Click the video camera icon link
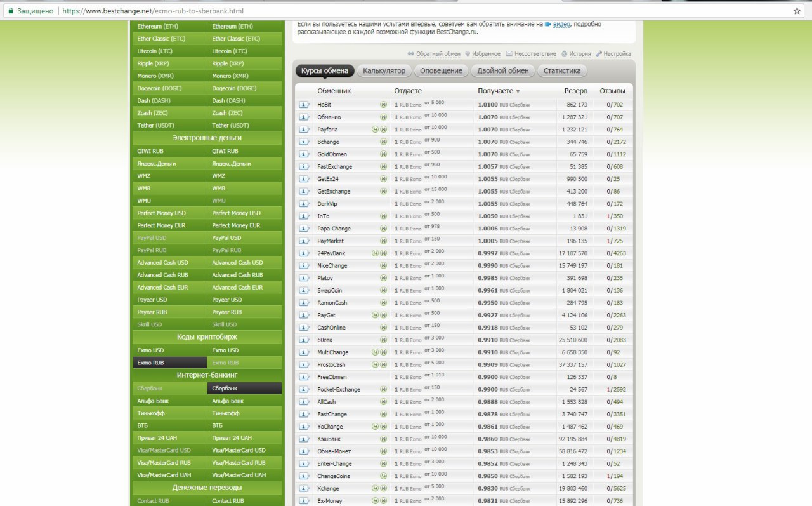The image size is (812, 506). coord(548,24)
